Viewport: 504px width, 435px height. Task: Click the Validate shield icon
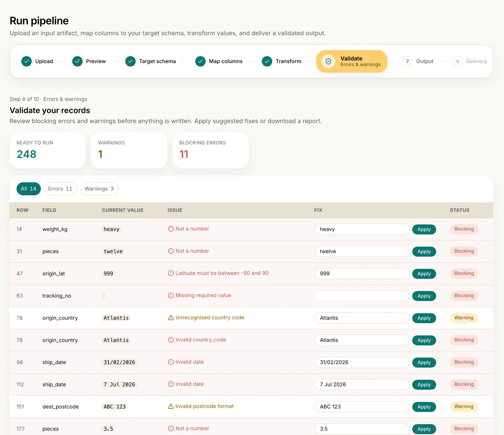(x=328, y=61)
